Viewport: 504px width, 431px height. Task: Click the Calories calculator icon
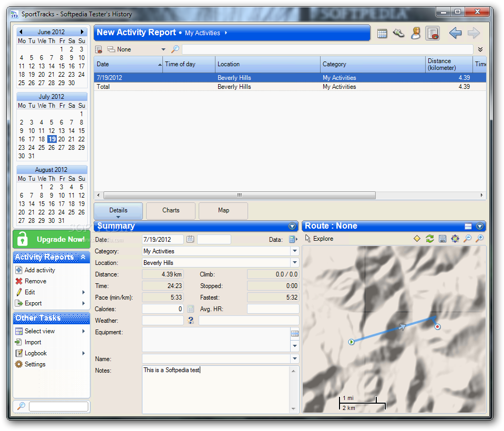point(190,309)
